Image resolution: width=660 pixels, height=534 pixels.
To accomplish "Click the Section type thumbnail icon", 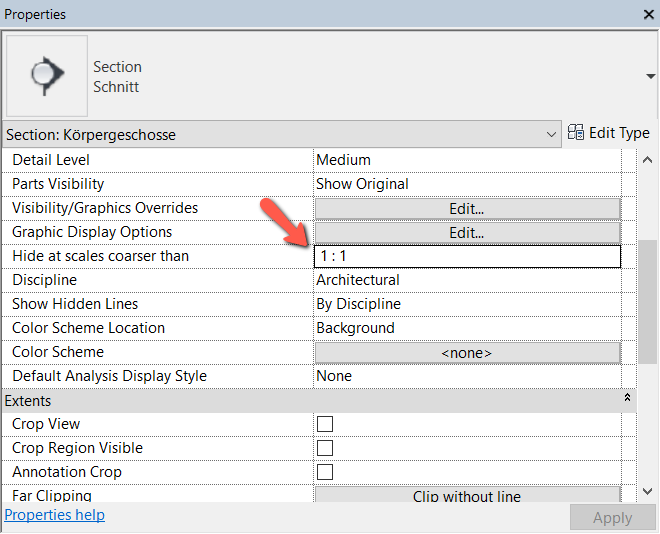I will click(46, 76).
